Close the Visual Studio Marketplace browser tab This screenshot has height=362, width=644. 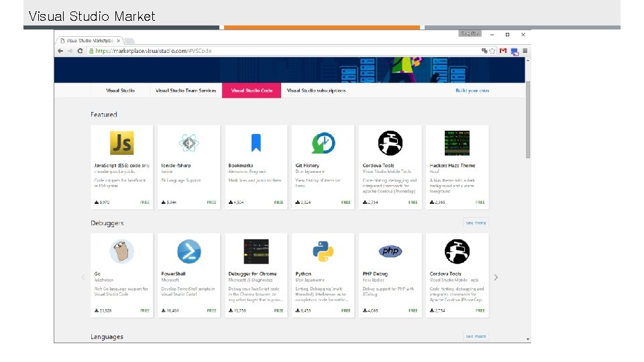[118, 41]
